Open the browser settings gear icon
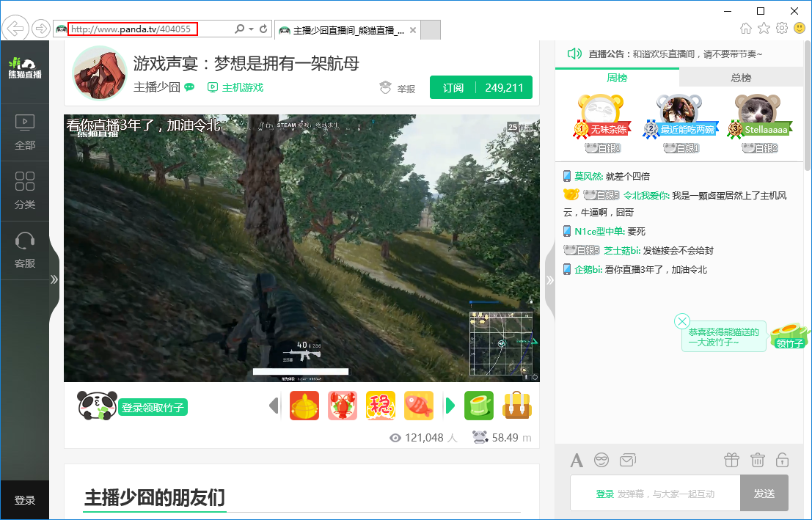Viewport: 812px width, 520px height. point(782,28)
